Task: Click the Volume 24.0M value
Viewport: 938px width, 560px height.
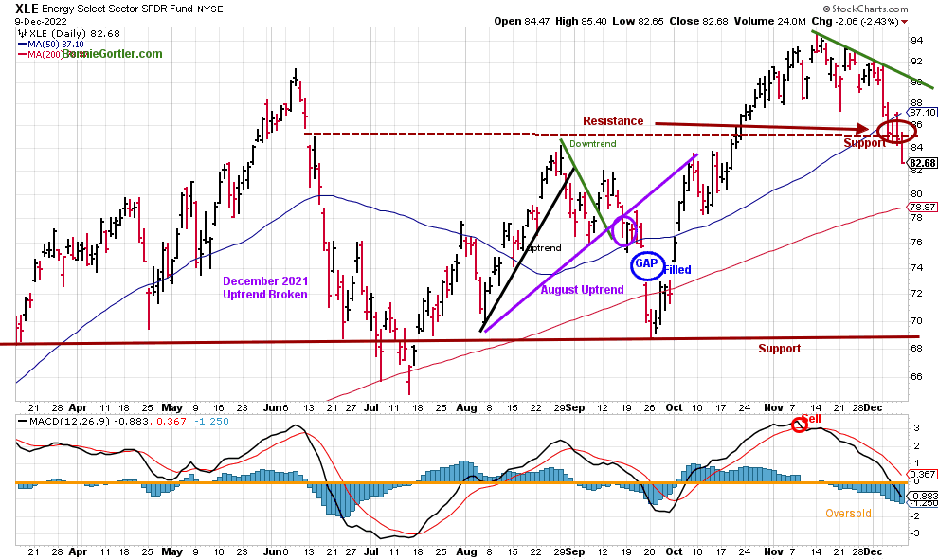Action: coord(770,21)
